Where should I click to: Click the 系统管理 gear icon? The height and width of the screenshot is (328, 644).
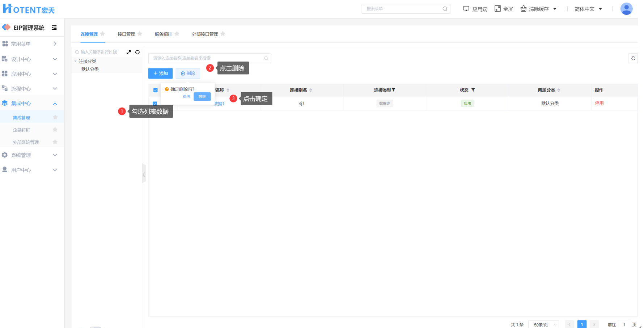click(5, 155)
